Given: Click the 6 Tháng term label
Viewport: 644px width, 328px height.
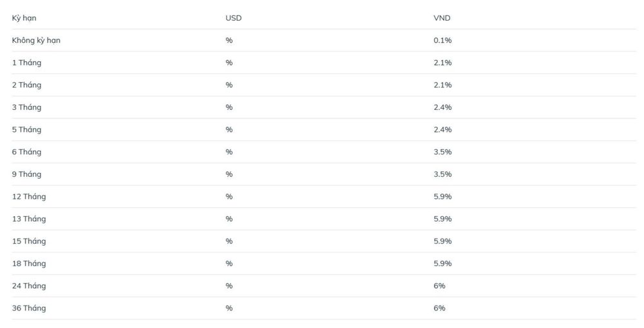Looking at the screenshot, I should 26,152.
